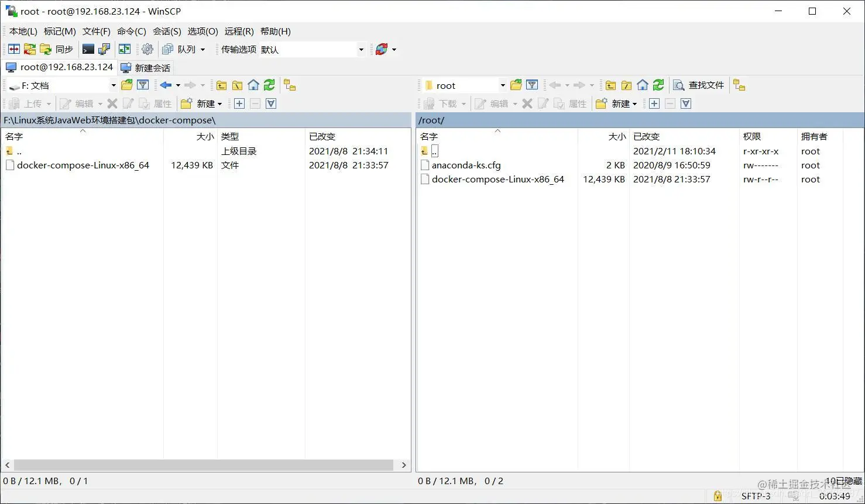Toggle the synchronize browsing icon next to PuTTY

(125, 49)
